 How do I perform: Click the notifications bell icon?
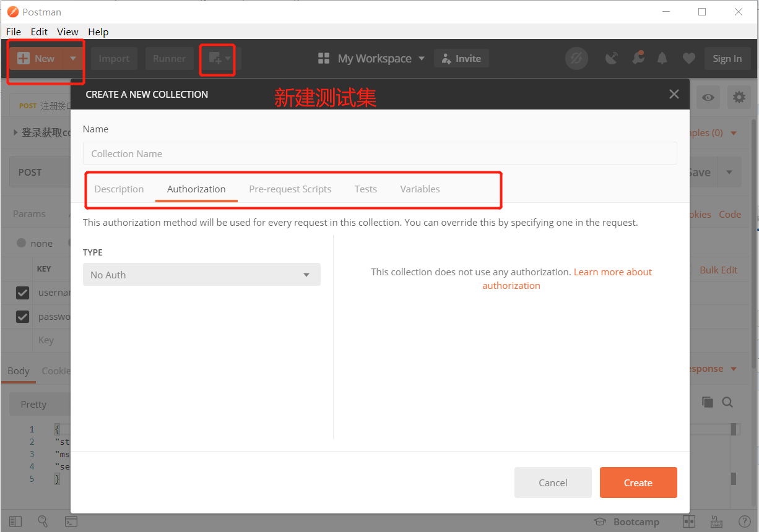[662, 58]
